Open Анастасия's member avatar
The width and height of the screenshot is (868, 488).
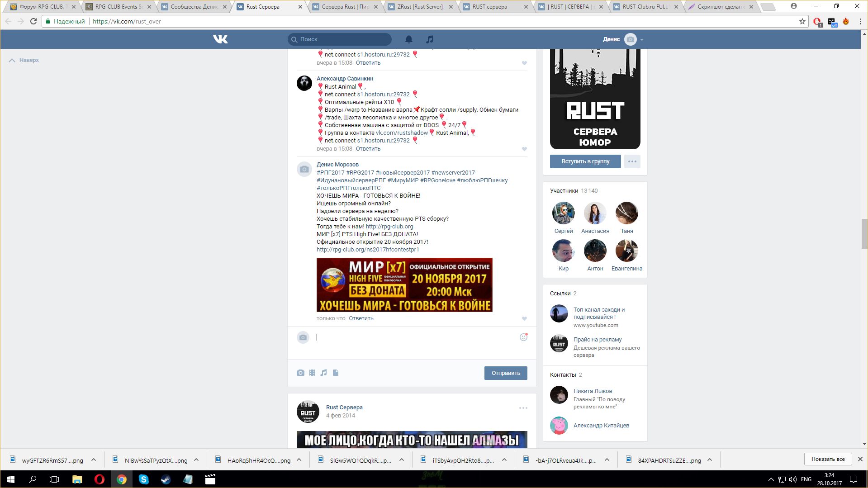pyautogui.click(x=595, y=213)
